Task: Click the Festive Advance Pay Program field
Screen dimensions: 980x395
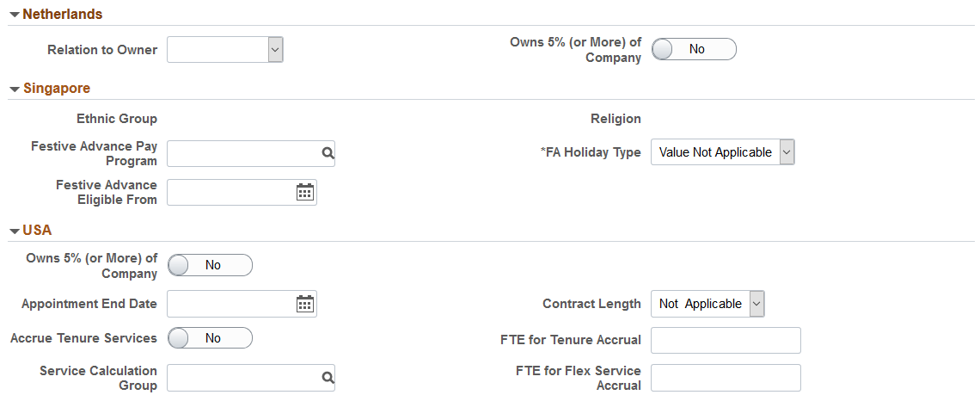Action: click(244, 153)
